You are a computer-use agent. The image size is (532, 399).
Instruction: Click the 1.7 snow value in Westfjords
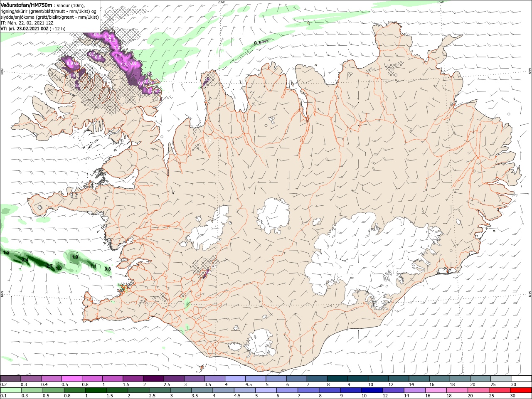point(118,56)
